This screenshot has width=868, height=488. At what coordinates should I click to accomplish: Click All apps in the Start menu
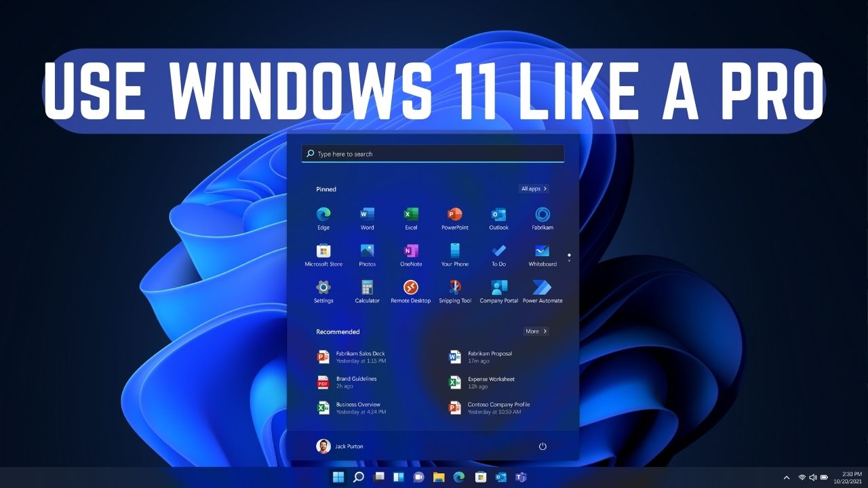point(534,188)
